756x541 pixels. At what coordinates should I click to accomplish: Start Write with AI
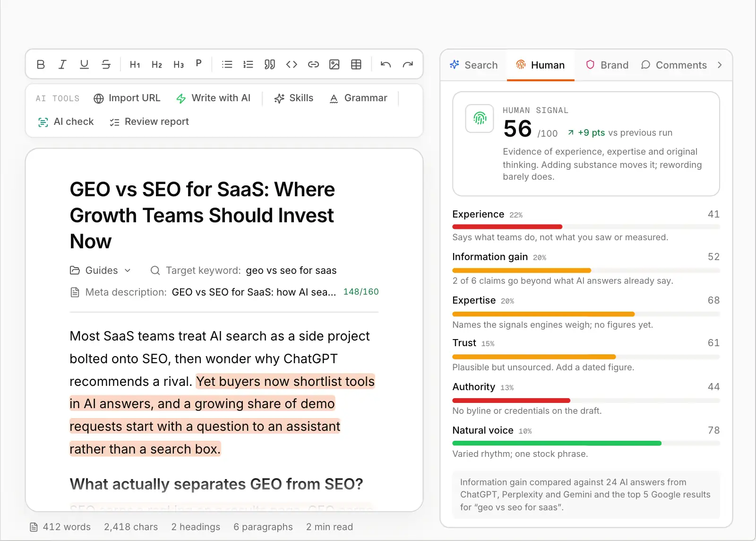click(213, 98)
